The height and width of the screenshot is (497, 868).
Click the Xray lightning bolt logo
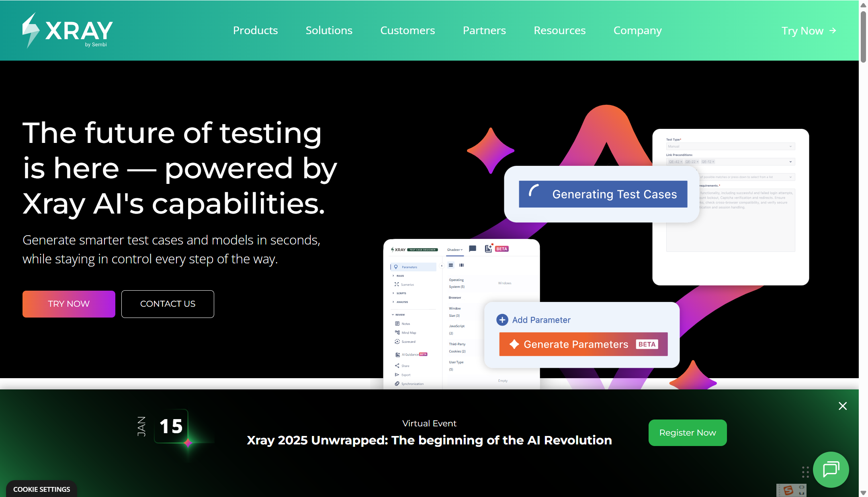[31, 30]
